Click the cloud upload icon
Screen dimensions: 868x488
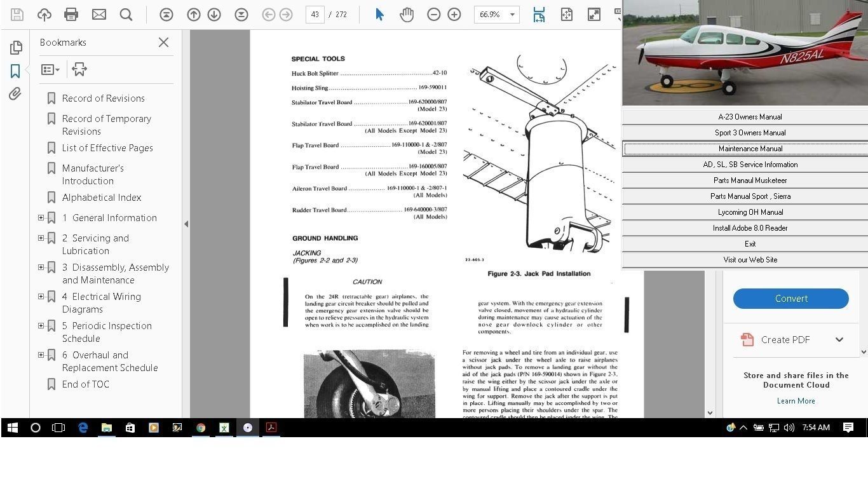pyautogui.click(x=44, y=14)
